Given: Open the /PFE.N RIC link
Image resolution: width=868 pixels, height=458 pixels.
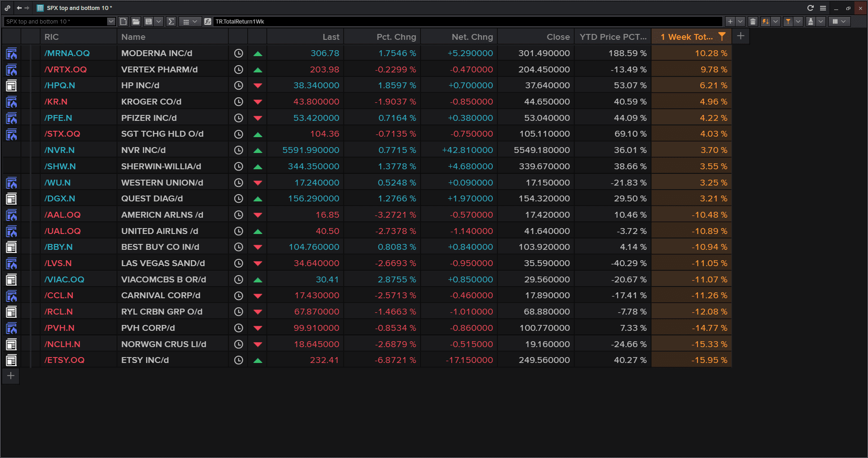Looking at the screenshot, I should [58, 118].
